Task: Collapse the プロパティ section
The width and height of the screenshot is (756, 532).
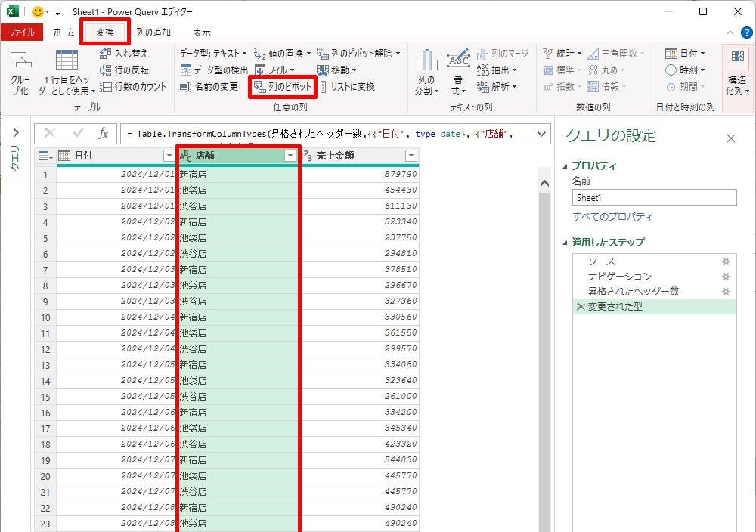Action: (566, 166)
